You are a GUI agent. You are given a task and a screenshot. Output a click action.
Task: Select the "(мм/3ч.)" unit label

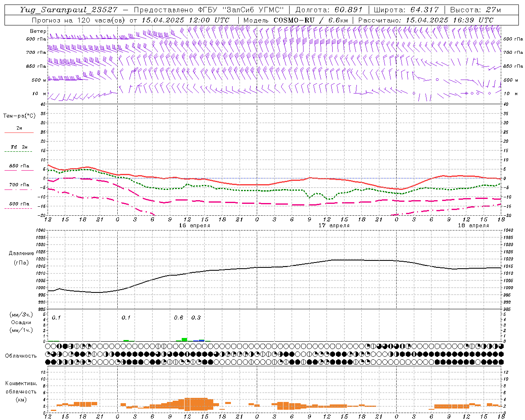21,315
